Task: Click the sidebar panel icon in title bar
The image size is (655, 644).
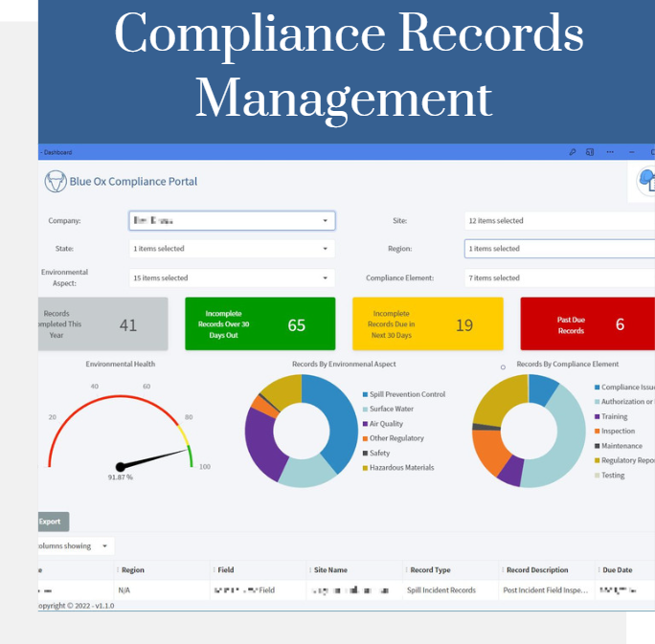Action: click(x=590, y=152)
